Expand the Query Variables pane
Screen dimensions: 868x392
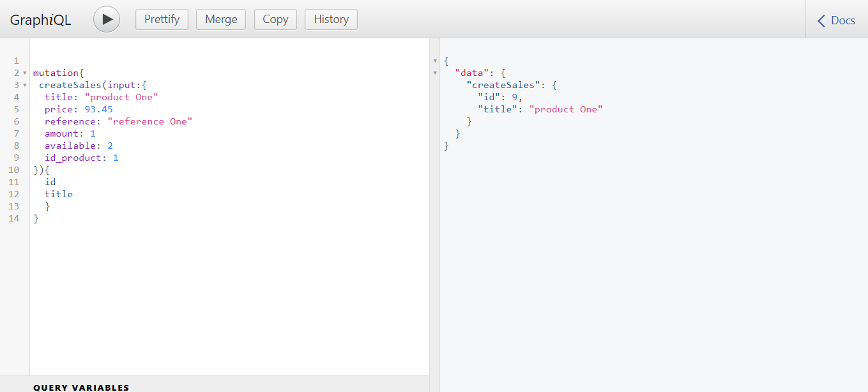[x=82, y=387]
